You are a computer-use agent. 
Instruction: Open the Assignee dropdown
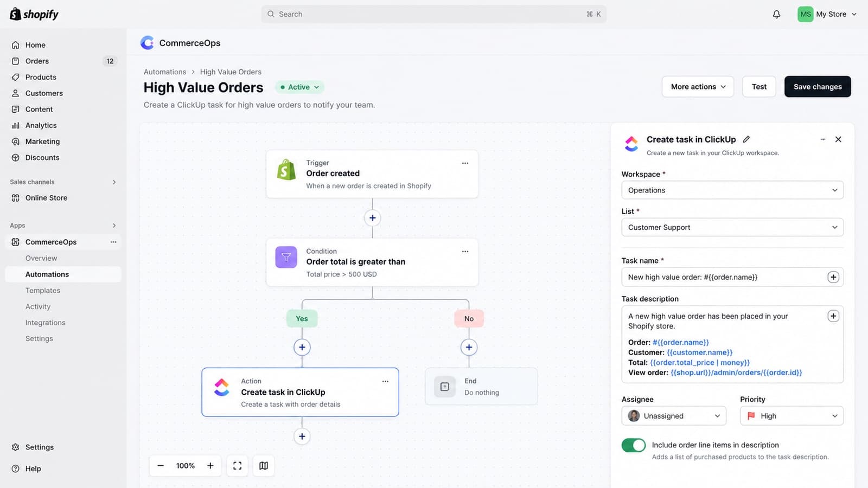point(674,416)
